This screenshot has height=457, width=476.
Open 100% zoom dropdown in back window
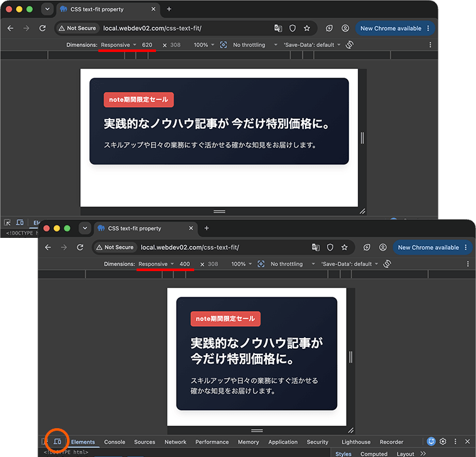[x=204, y=45]
